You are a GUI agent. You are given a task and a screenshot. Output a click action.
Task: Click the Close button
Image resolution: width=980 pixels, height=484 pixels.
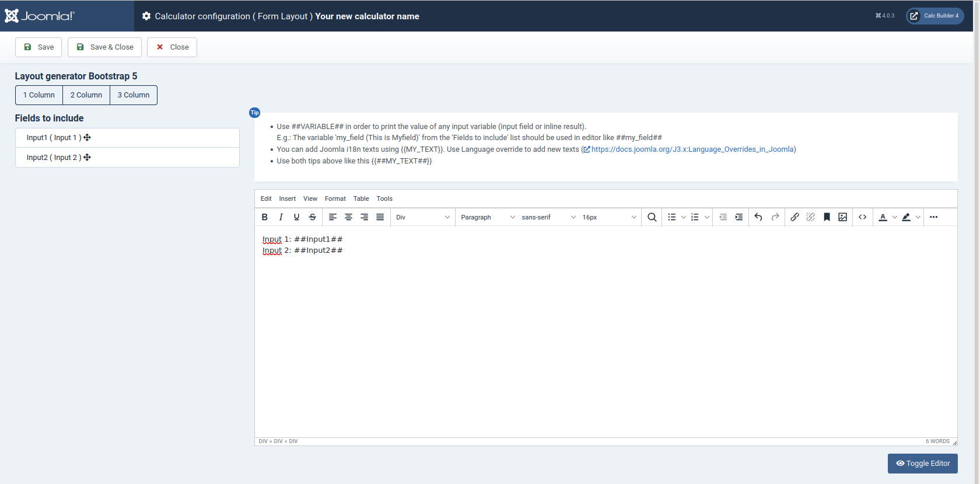coord(172,47)
